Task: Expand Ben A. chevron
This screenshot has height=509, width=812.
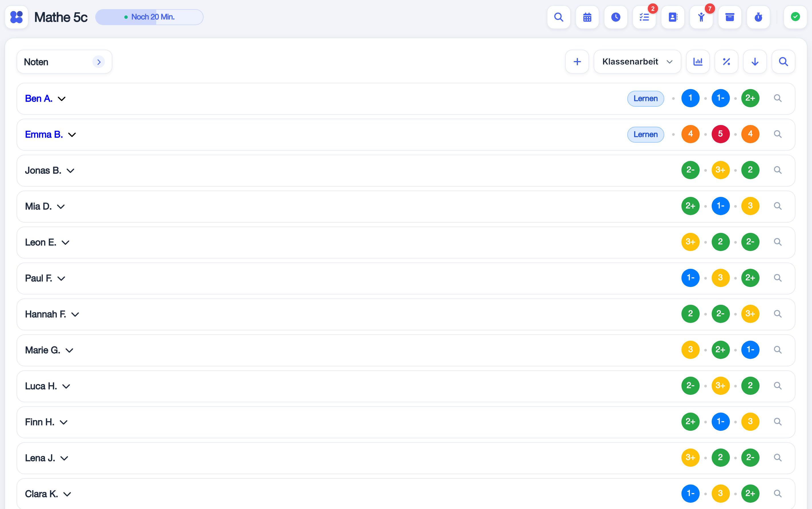Action: click(x=62, y=99)
